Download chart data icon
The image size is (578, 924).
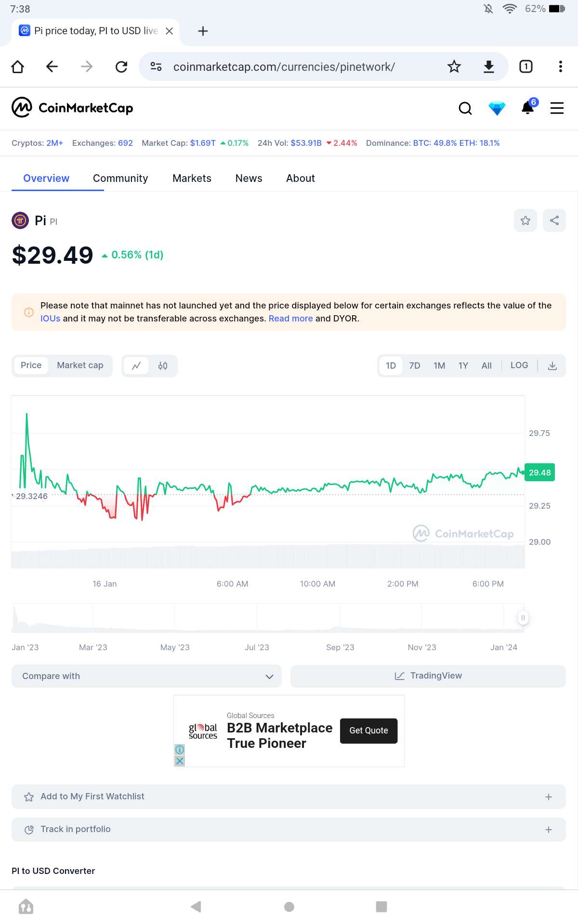pyautogui.click(x=552, y=366)
